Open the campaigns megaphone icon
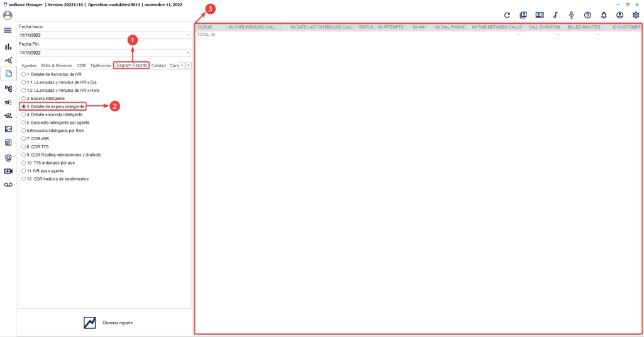Screen dimensions: 644x337 8,102
